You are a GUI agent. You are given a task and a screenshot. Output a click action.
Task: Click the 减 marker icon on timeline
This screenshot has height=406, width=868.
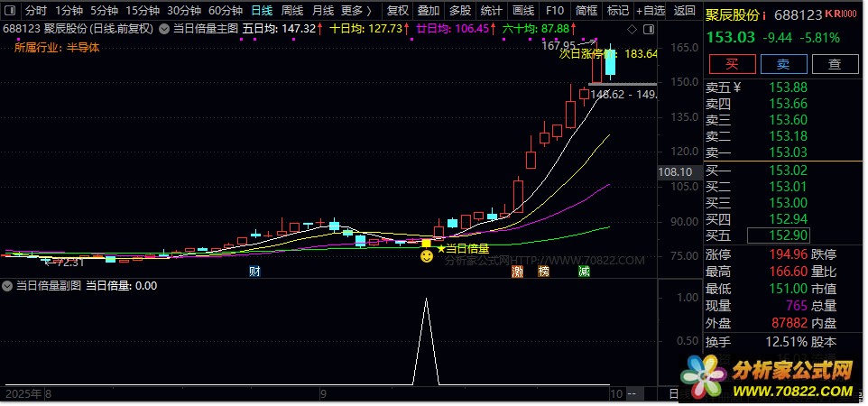point(584,272)
